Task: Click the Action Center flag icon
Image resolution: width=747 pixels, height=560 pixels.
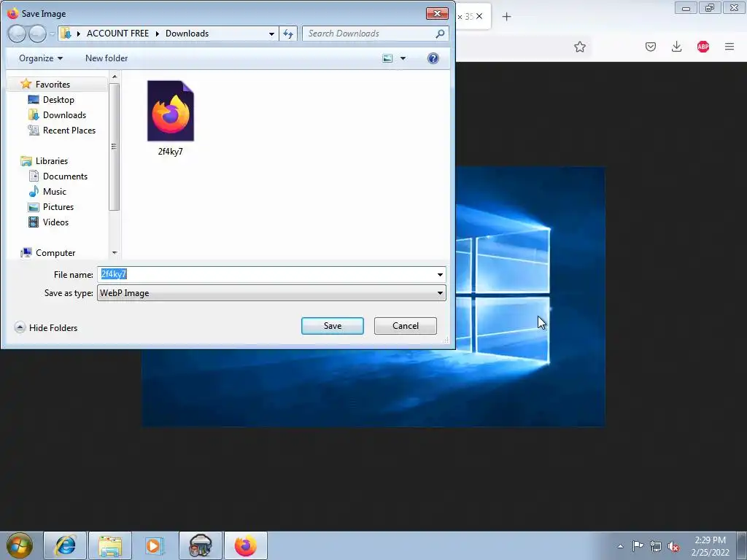Action: [x=638, y=545]
